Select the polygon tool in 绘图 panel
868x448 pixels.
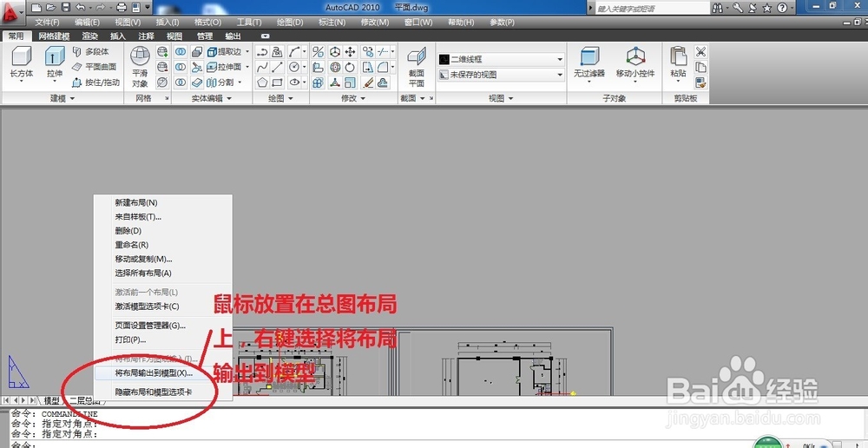tap(262, 82)
